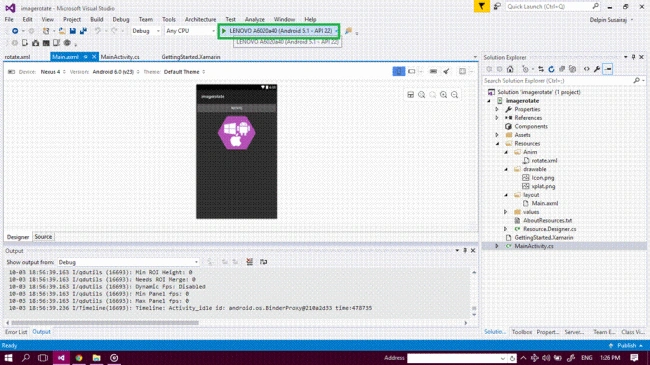650x365 pixels.
Task: Click the designer action bar settings icon
Action: 433,71
